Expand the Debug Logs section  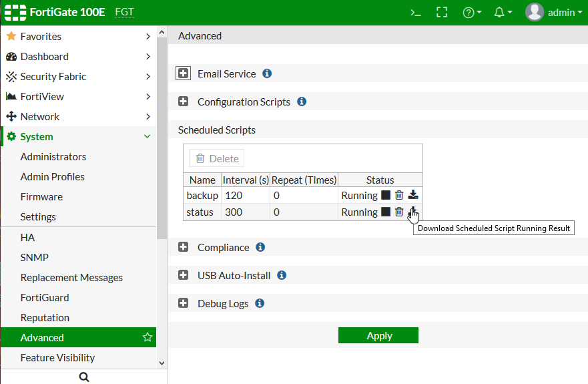tap(184, 304)
